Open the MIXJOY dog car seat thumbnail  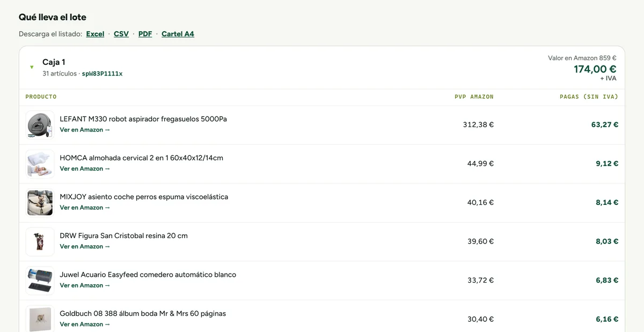[40, 203]
